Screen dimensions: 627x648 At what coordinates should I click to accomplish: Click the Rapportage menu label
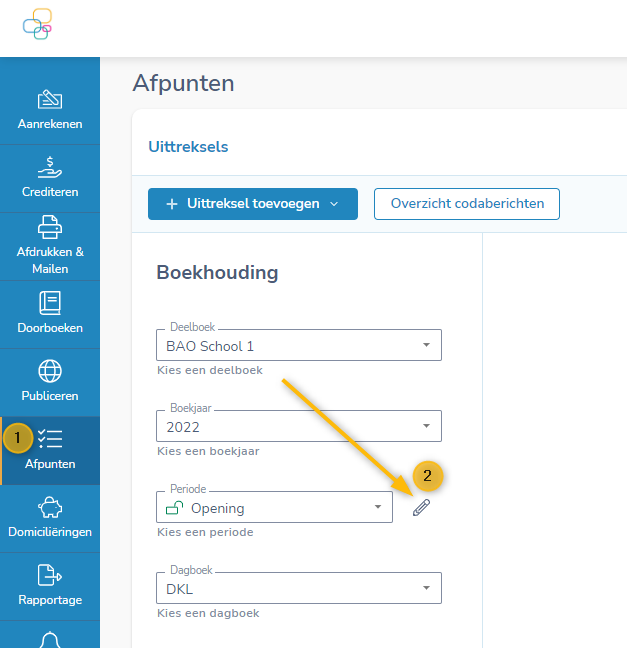(x=50, y=600)
